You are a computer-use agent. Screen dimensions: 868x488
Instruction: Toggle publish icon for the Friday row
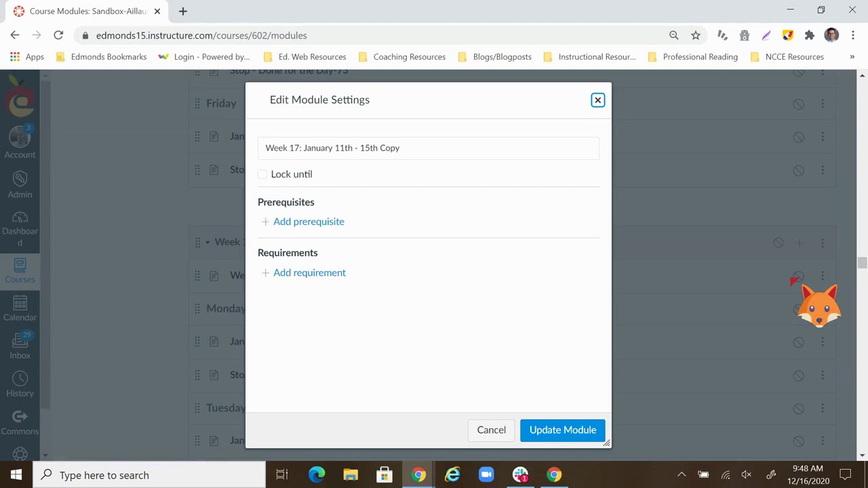[x=799, y=104]
